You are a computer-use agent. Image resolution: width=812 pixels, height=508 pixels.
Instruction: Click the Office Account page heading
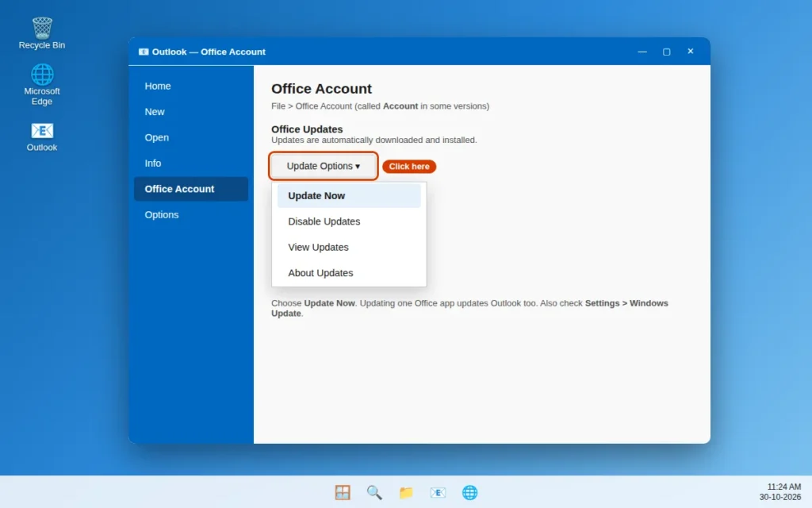coord(322,89)
